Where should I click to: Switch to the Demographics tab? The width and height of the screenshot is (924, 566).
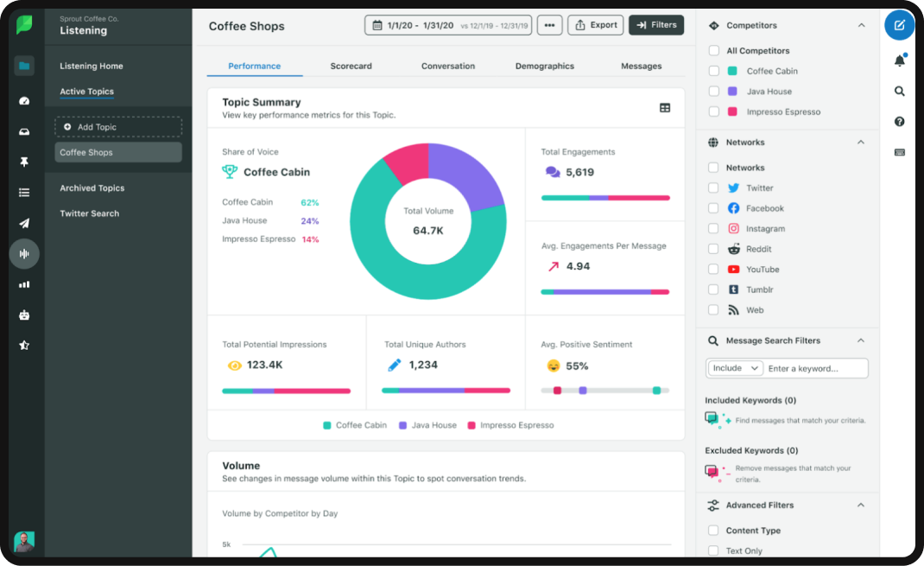pyautogui.click(x=545, y=66)
